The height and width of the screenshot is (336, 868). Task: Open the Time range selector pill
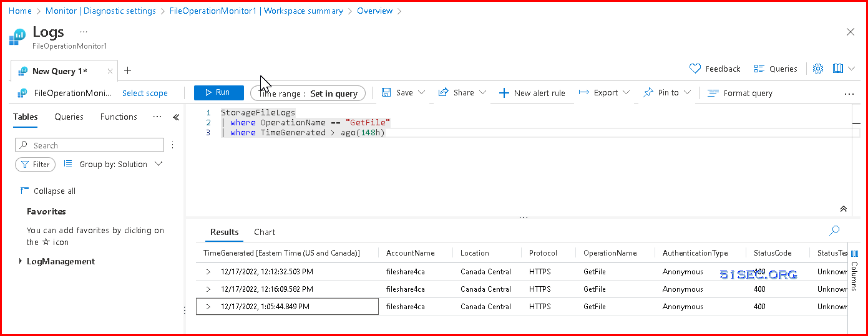click(308, 94)
